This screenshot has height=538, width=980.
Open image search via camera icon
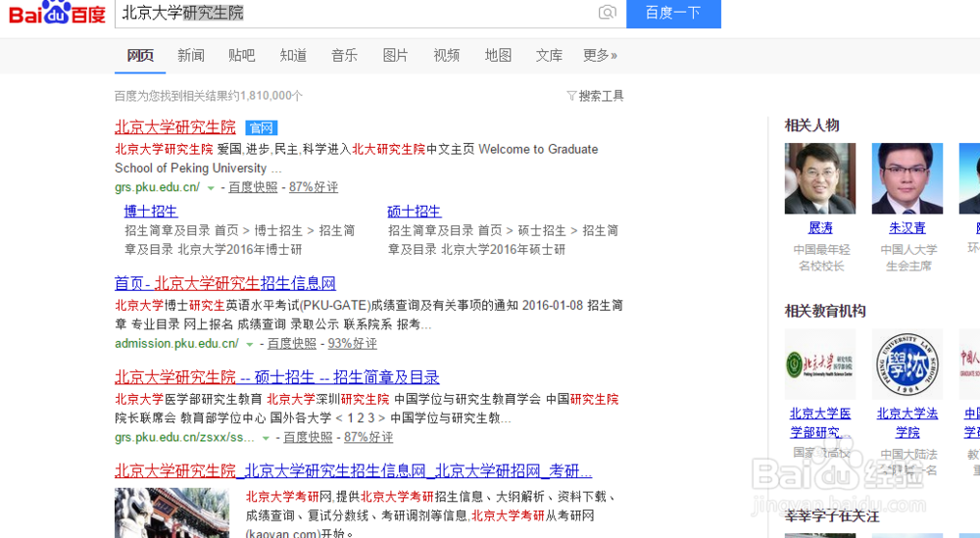point(607,13)
